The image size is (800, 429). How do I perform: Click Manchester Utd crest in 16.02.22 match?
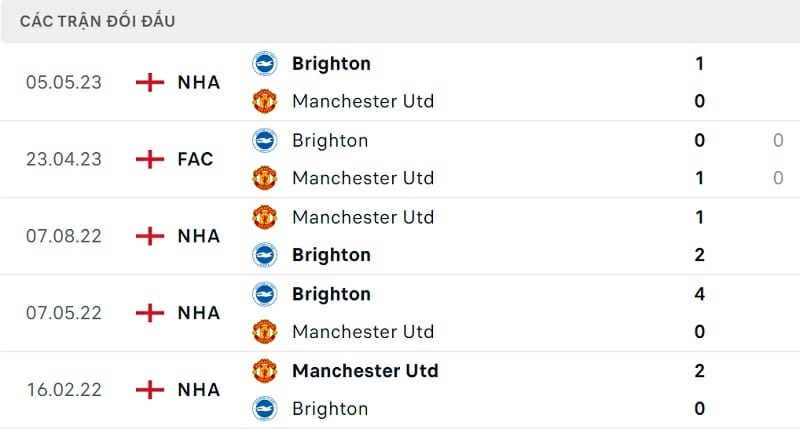264,371
